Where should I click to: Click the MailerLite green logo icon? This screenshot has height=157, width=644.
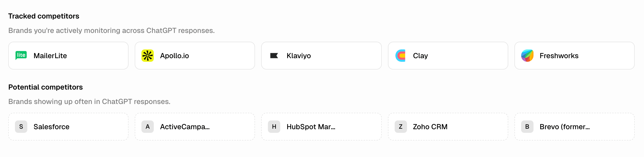[x=21, y=55]
